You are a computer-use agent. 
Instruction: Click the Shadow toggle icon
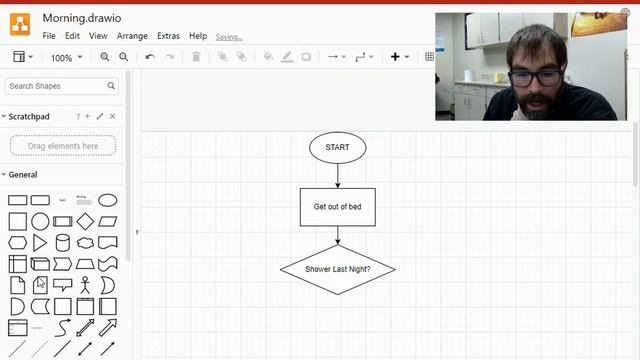pyautogui.click(x=306, y=57)
